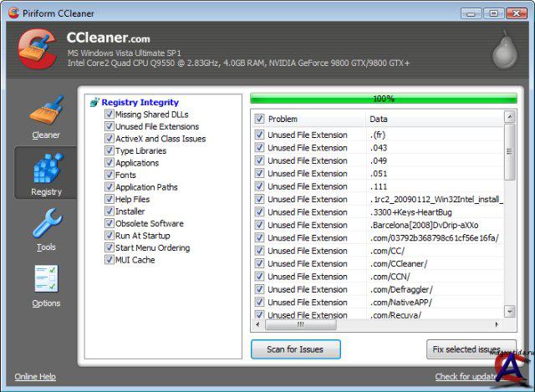Screen dimensions: 535x392
Task: Click the vertical scrollbar thumb in results
Action: click(510, 152)
